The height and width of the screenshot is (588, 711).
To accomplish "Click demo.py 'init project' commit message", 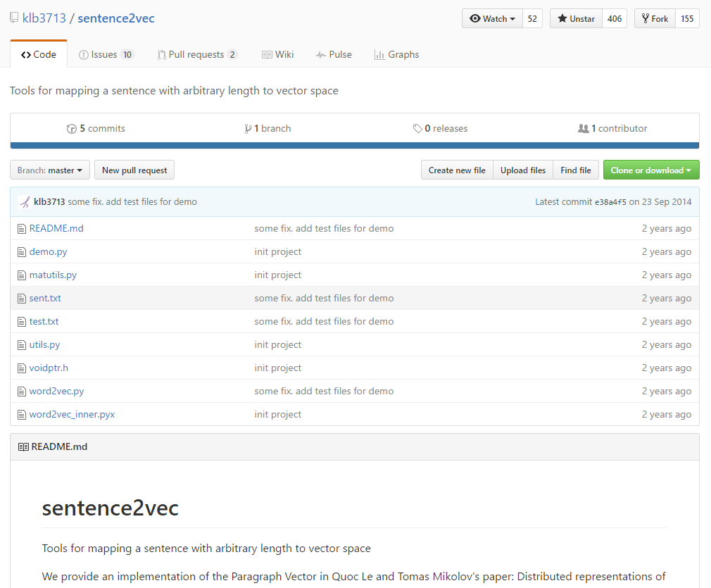I will (x=277, y=252).
